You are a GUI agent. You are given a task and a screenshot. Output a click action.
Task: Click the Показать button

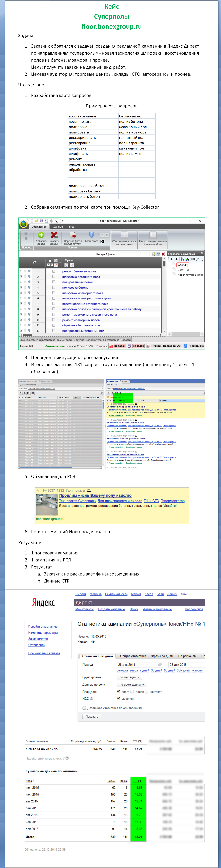coord(92,716)
